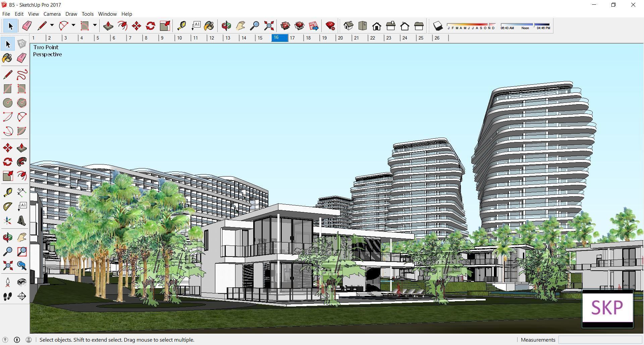
Task: Switch to scene tab 26
Action: 440,38
